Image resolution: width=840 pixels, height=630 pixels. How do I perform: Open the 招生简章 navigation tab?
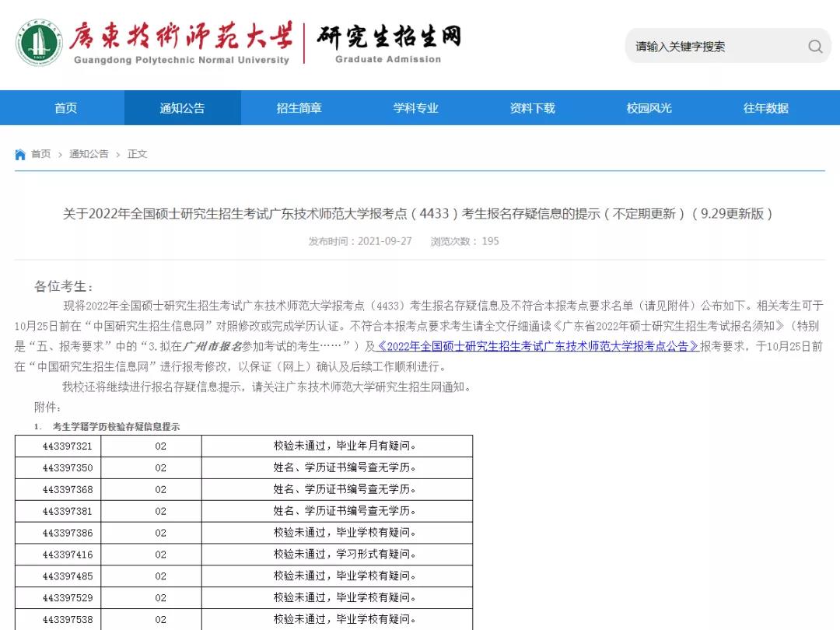tap(299, 108)
